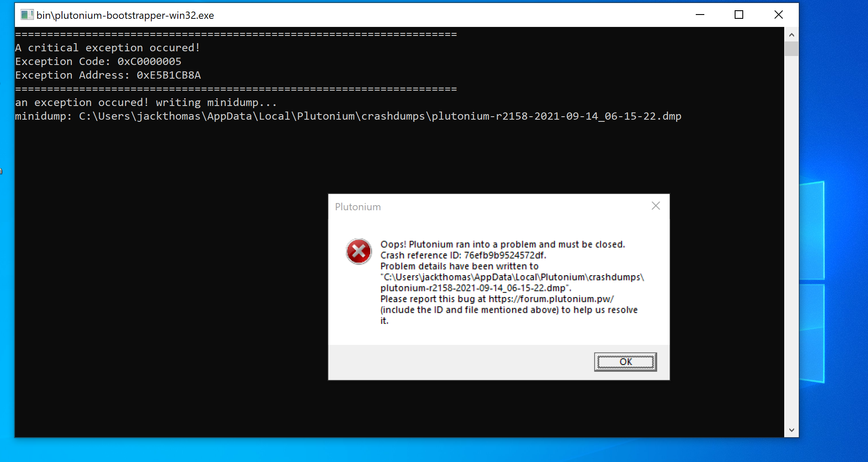Viewport: 868px width, 462px height.
Task: Close the plutonium-bootstrapper-win32 window
Action: tap(778, 15)
